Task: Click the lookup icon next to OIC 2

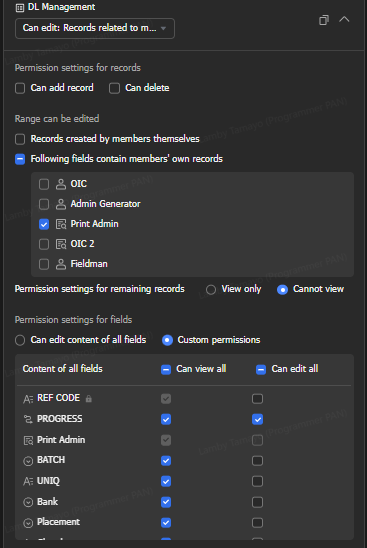Action: (x=61, y=244)
